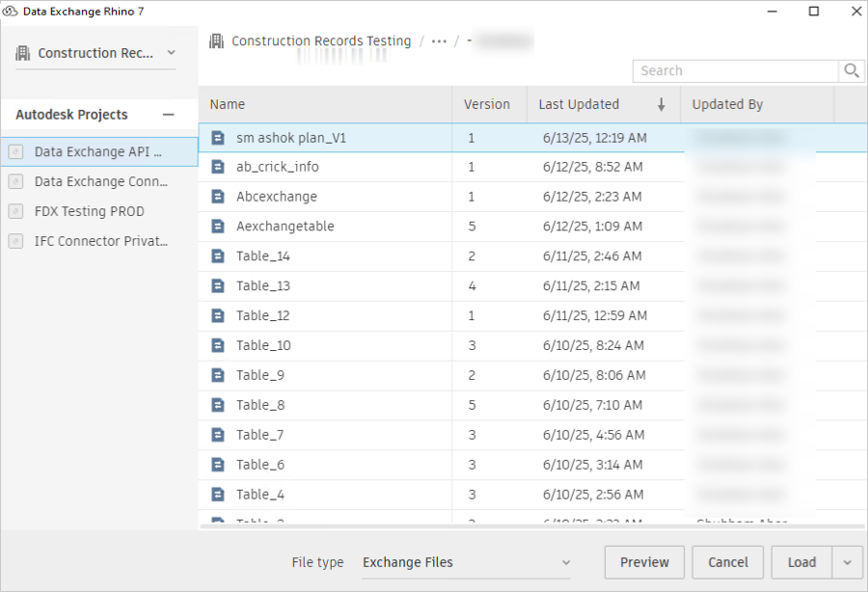Click the exchange file icon for Abcexchange
Viewport: 868px width, 592px height.
(218, 197)
